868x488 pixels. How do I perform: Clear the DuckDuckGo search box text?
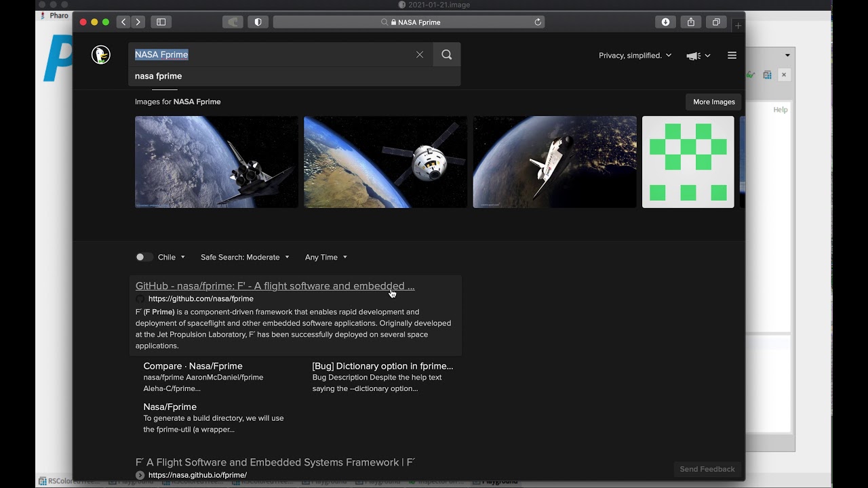pos(420,55)
